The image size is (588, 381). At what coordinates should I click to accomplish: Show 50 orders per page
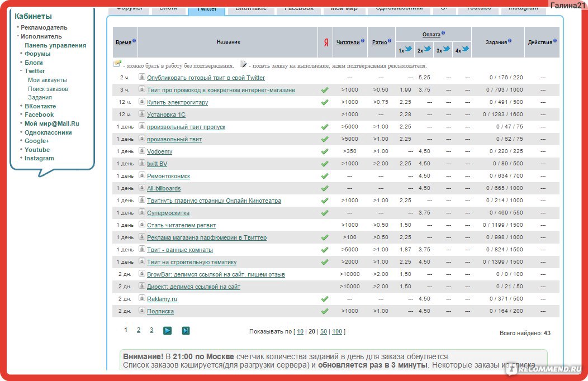[324, 331]
